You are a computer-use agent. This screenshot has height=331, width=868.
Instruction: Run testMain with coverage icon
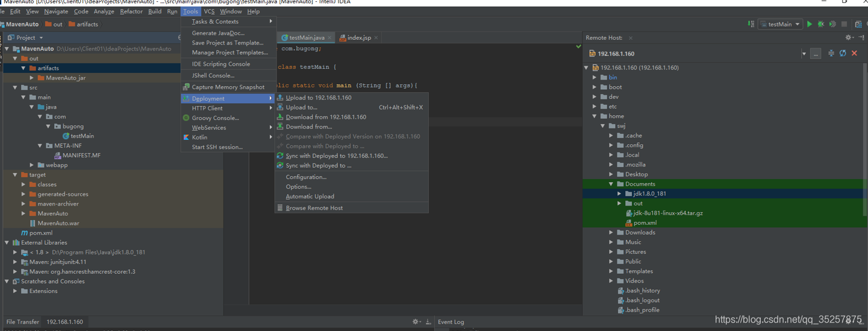coord(832,24)
